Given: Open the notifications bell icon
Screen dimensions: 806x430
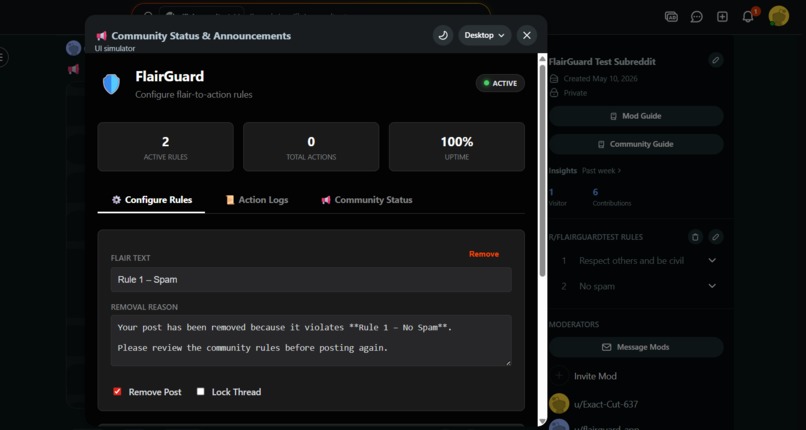Looking at the screenshot, I should click(x=748, y=17).
